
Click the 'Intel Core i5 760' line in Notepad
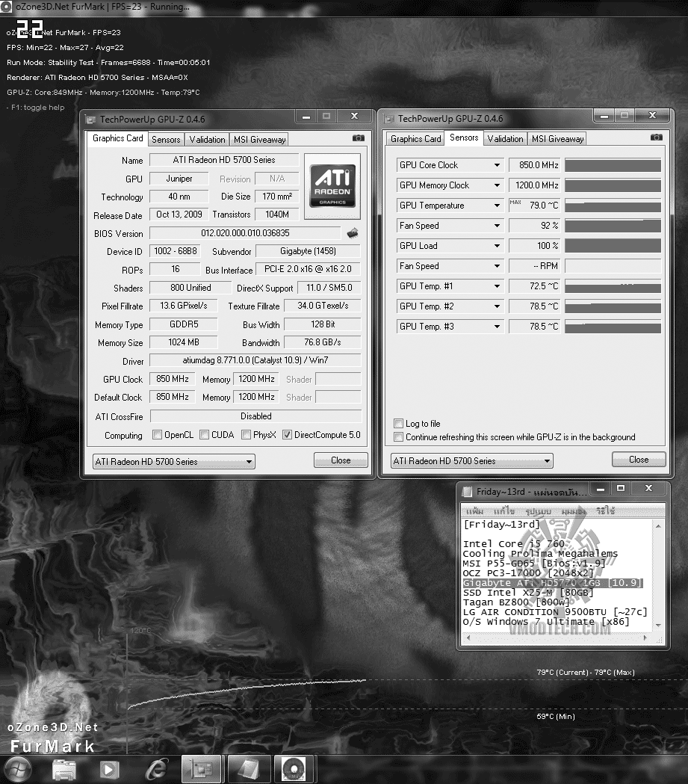pos(514,544)
